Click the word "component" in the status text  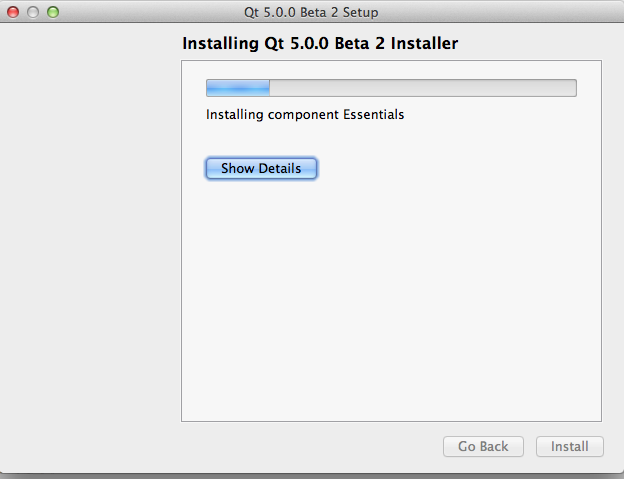(x=304, y=115)
